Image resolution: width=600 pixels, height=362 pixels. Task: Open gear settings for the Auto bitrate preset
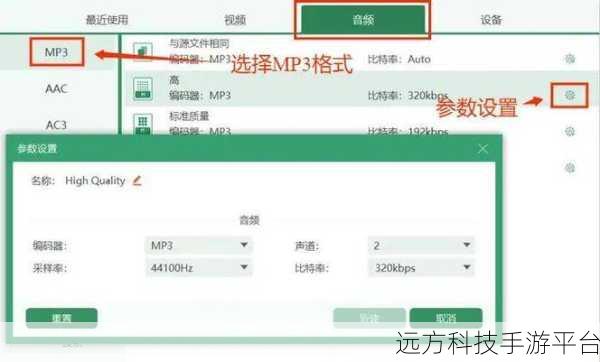click(x=570, y=59)
